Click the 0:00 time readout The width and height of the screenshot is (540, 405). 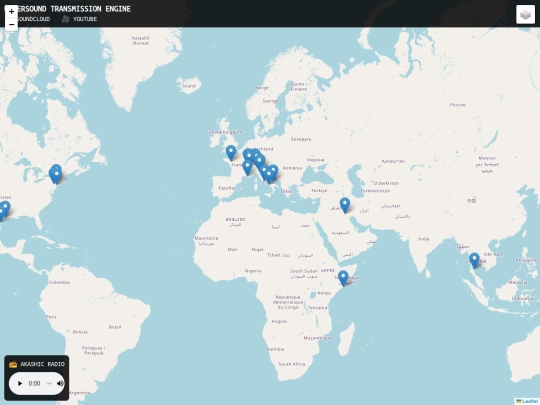coord(34,383)
